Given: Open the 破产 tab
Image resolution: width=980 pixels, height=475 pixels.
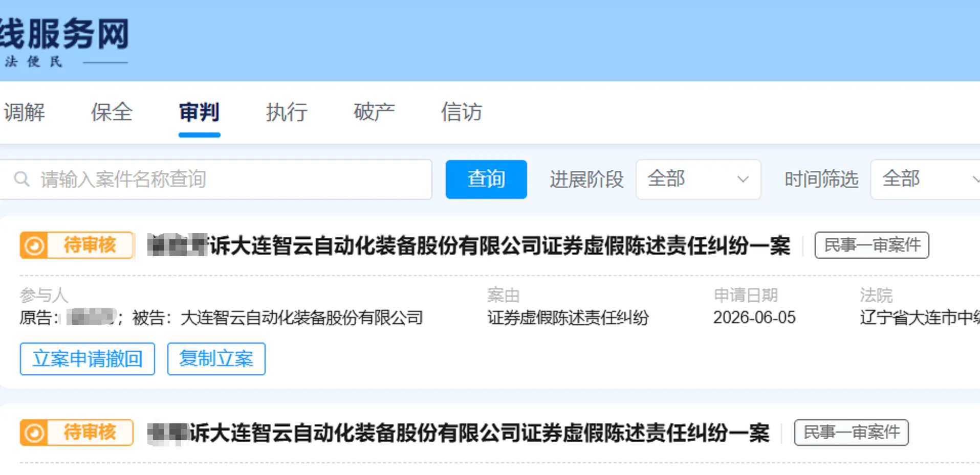Looking at the screenshot, I should [374, 112].
